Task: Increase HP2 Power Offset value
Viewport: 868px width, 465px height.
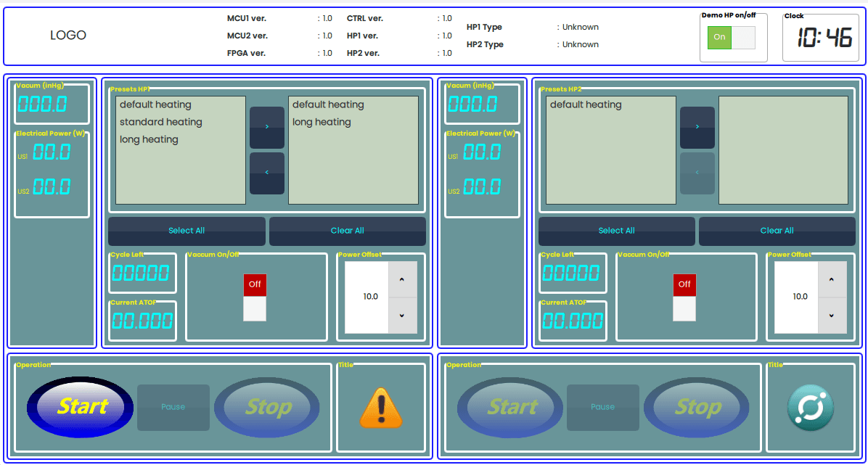Action: coord(832,279)
